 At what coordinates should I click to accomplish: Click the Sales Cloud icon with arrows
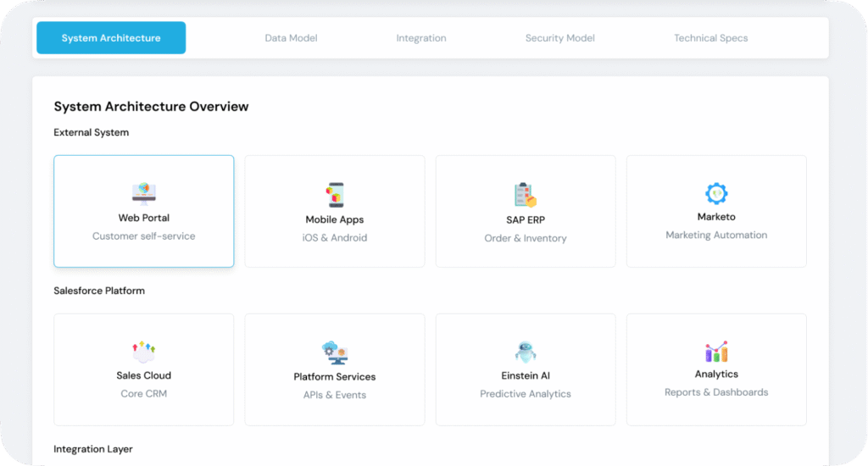(143, 351)
